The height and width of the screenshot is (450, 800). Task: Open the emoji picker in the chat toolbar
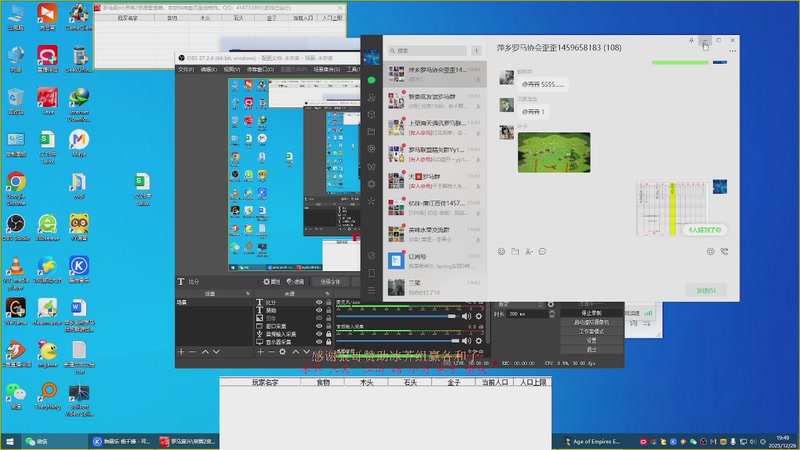click(502, 252)
